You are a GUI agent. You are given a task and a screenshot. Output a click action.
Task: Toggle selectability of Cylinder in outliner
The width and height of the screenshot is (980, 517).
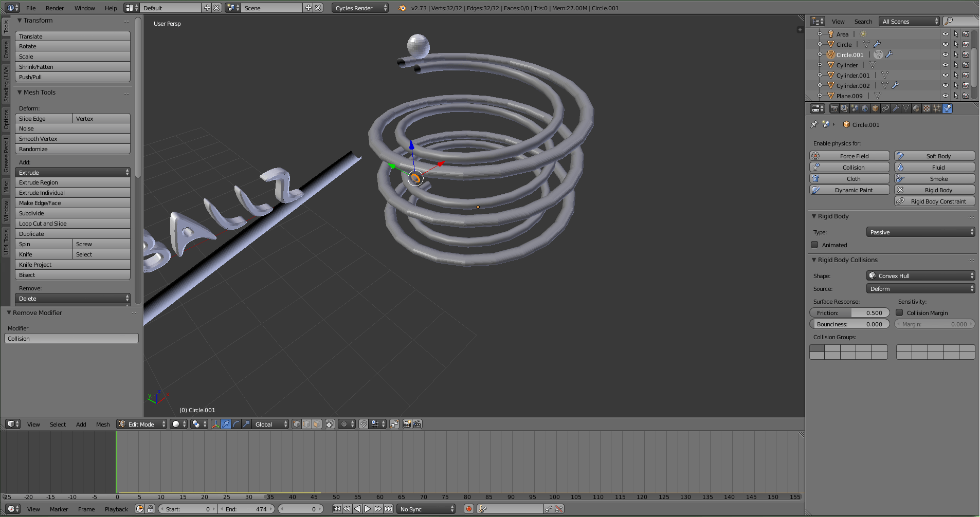pyautogui.click(x=956, y=65)
